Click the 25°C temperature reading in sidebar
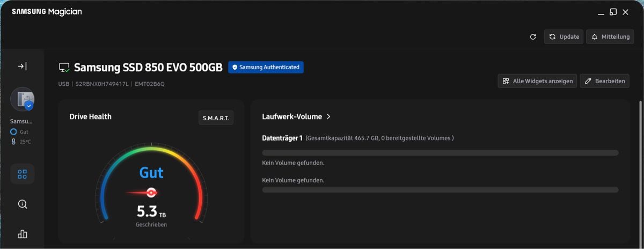 click(25, 142)
